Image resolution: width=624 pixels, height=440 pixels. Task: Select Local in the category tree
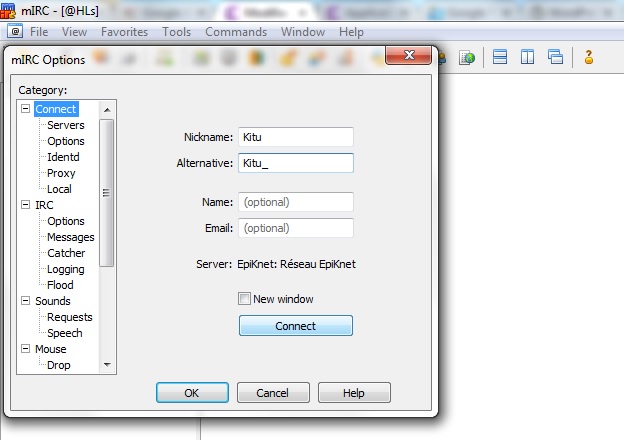[x=59, y=189]
